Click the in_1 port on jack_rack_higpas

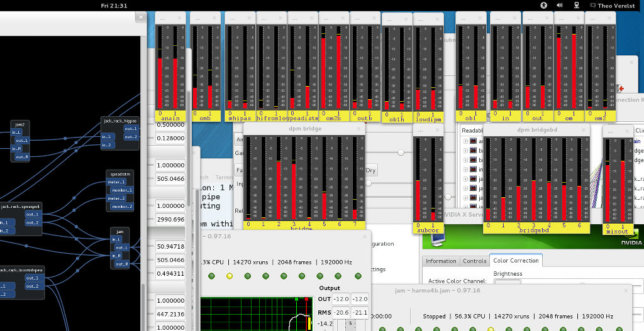tap(106, 136)
